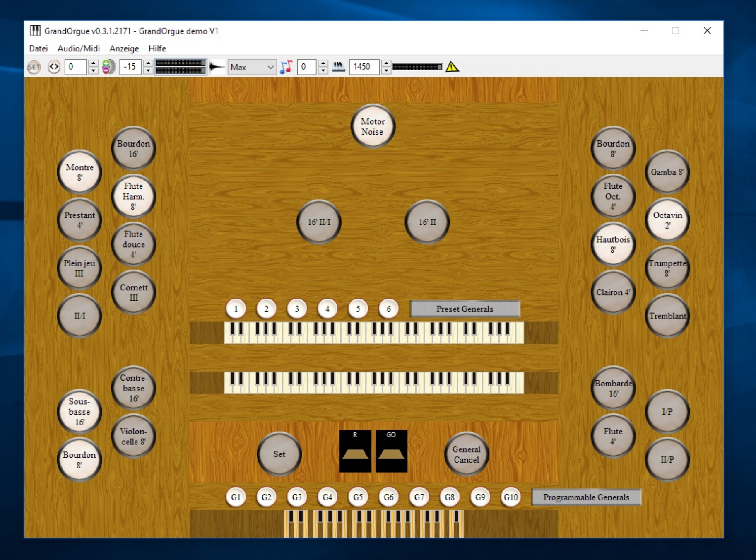The image size is (756, 560).
Task: Toggle the Gamba 8' stop
Action: point(667,172)
